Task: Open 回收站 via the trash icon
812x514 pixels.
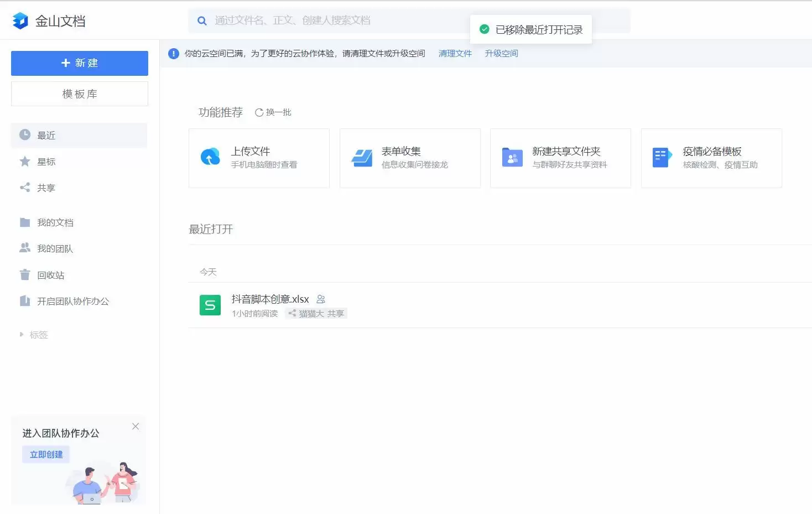Action: pyautogui.click(x=25, y=274)
